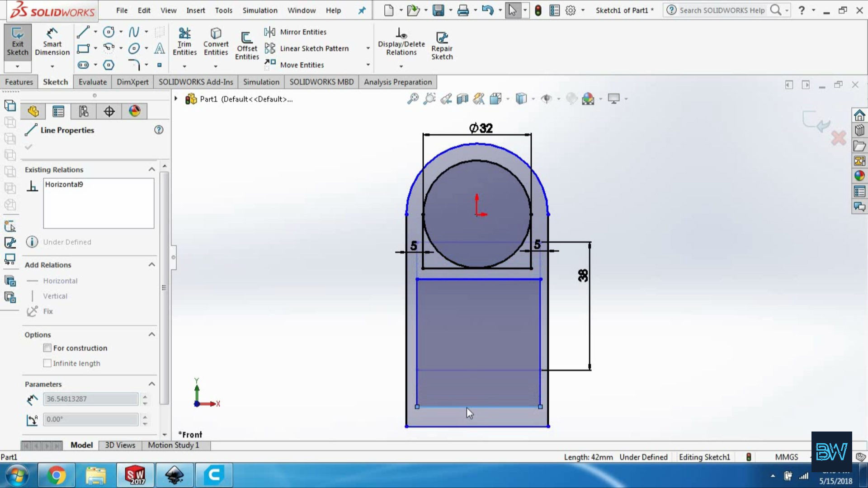The width and height of the screenshot is (868, 488).
Task: Collapse the Add Relations panel
Action: click(151, 264)
